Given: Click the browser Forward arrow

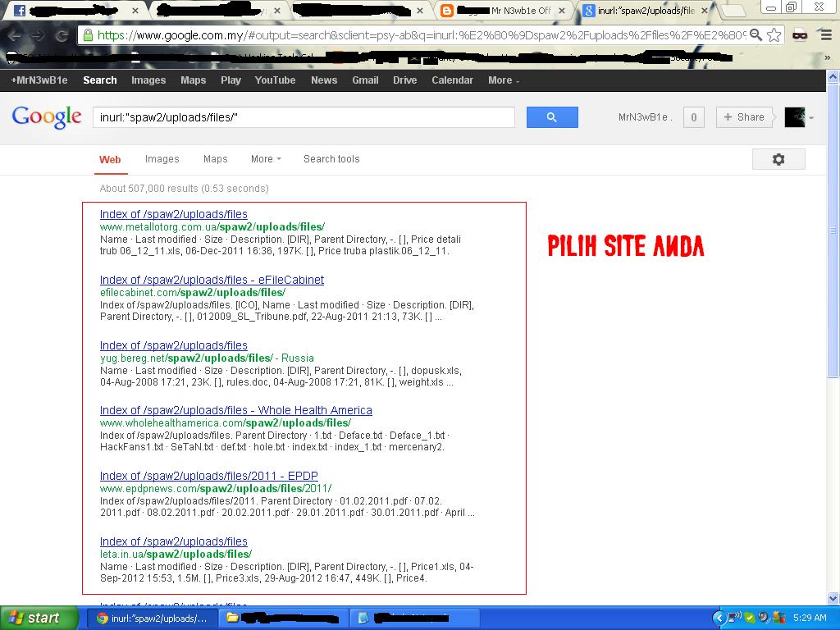Looking at the screenshot, I should coord(38,35).
